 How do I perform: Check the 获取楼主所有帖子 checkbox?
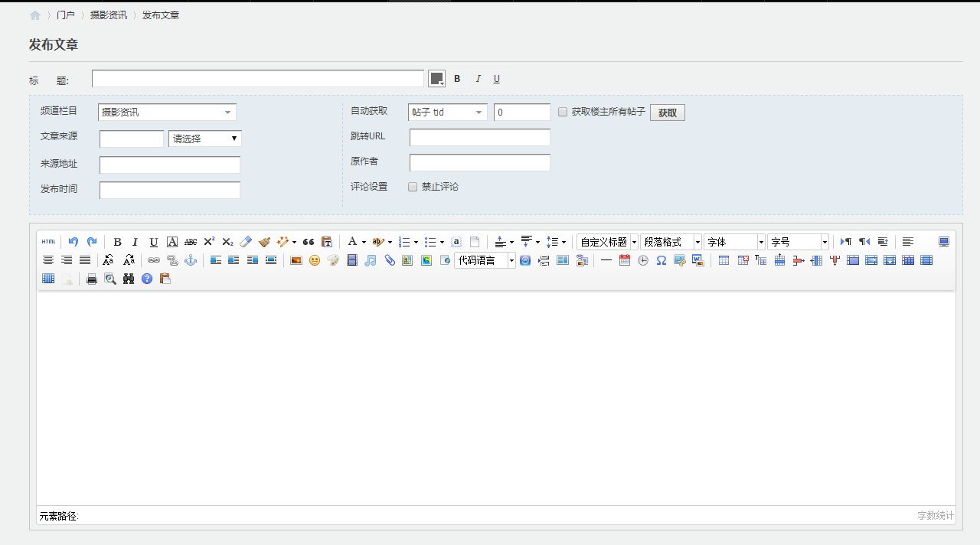coord(563,112)
